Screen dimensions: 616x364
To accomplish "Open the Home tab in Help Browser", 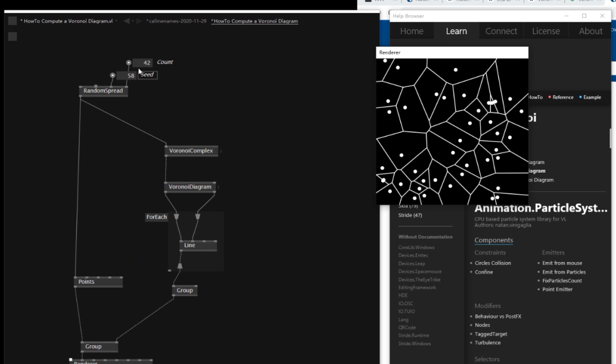I will [x=412, y=31].
